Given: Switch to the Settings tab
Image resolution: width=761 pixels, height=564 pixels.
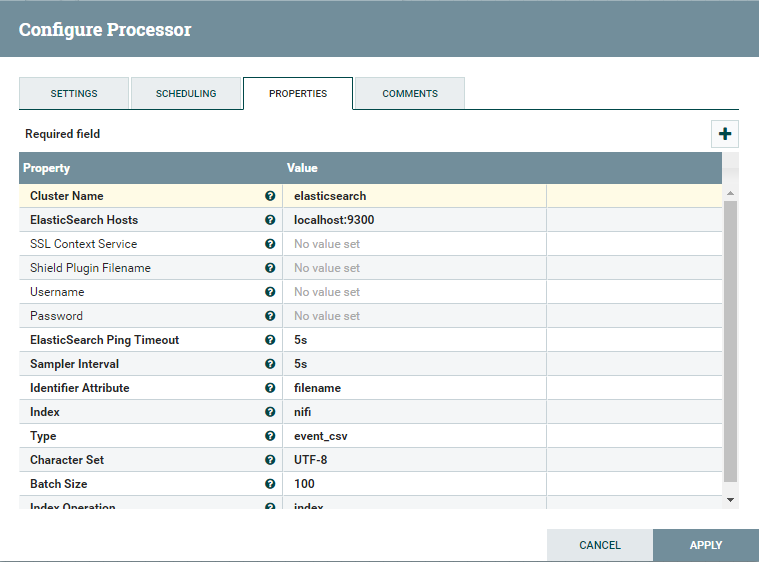Looking at the screenshot, I should click(x=74, y=94).
